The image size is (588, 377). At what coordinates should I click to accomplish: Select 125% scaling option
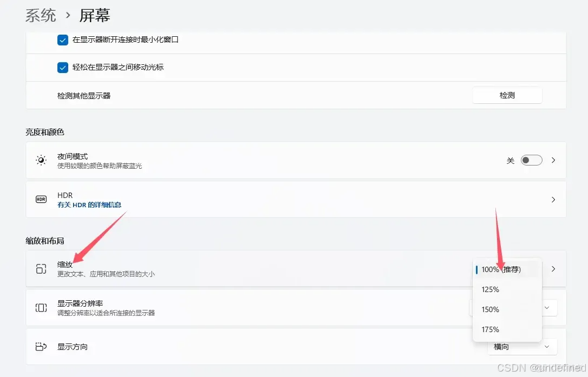click(x=489, y=289)
